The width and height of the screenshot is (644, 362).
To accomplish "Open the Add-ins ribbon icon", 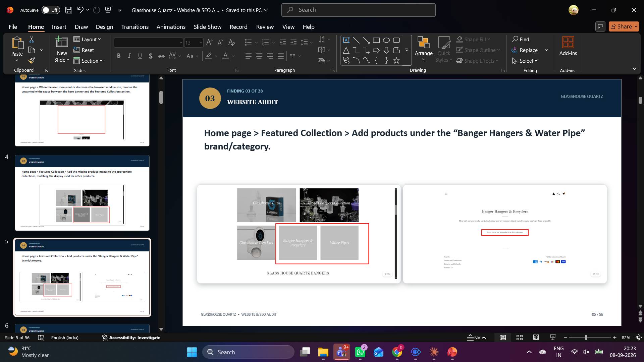I will tap(568, 46).
